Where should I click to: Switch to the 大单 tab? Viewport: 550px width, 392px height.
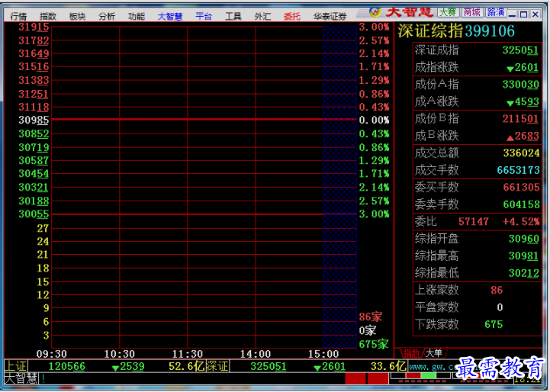coord(433,353)
